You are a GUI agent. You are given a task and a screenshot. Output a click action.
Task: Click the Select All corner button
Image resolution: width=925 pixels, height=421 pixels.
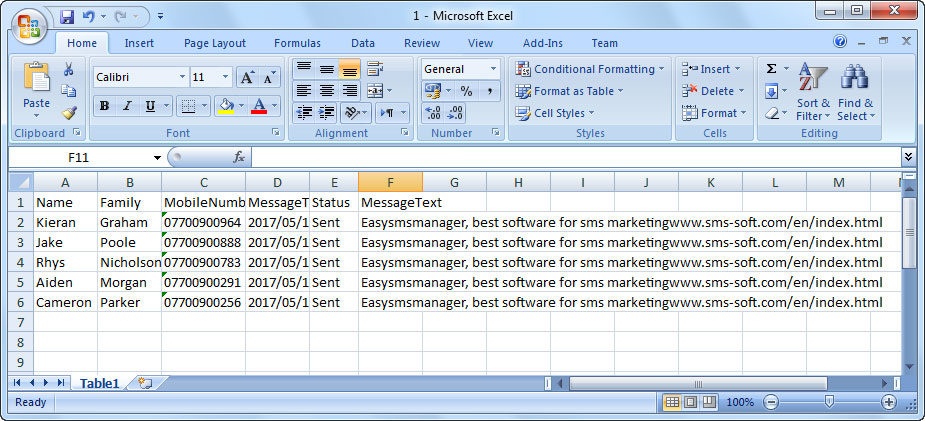tap(21, 182)
